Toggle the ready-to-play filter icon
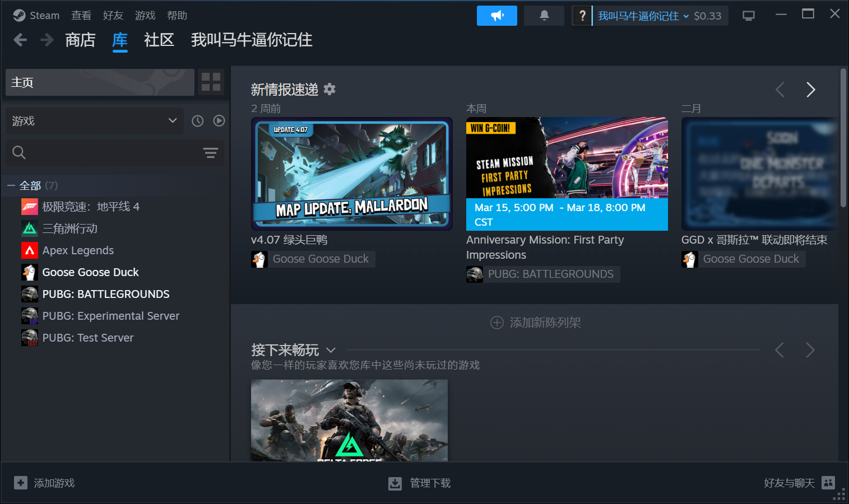The image size is (849, 504). pos(219,121)
